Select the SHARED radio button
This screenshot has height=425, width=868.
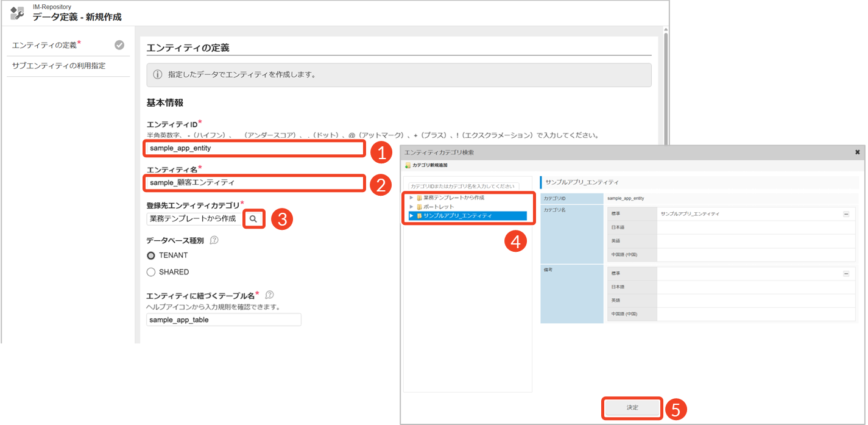pyautogui.click(x=151, y=272)
